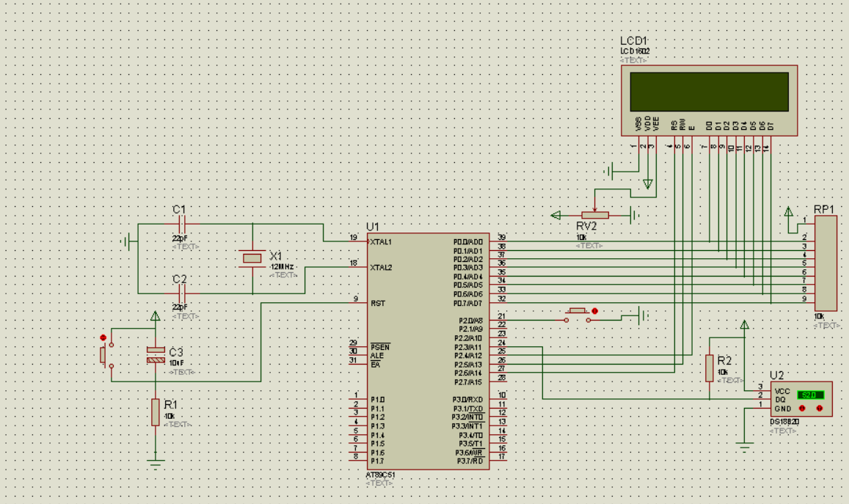849x504 pixels.
Task: Click the ground symbol below R1
Action: 156,463
